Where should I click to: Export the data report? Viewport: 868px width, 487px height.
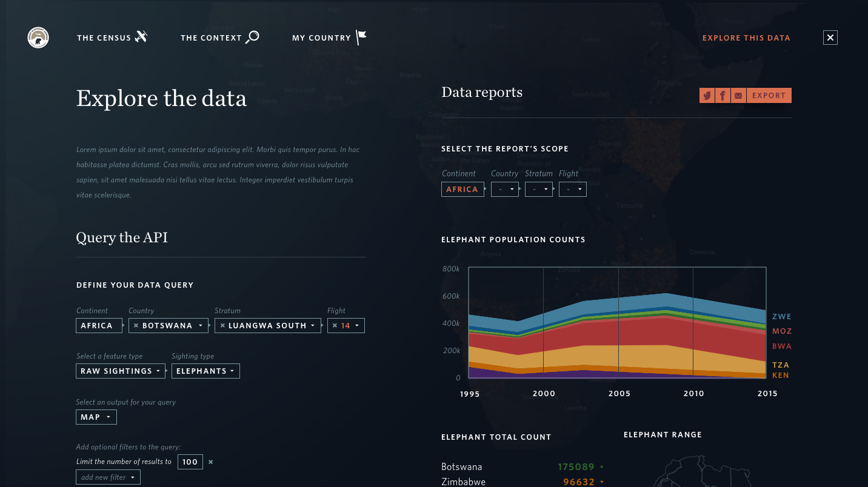[769, 96]
